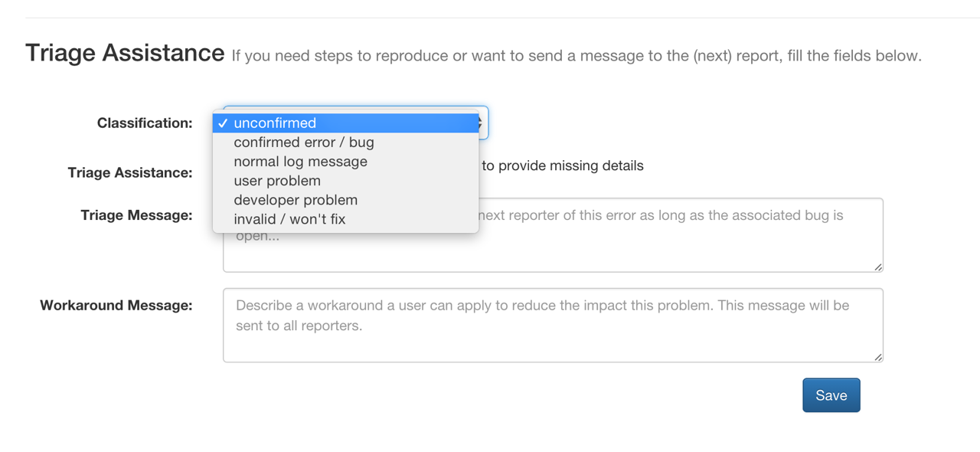Select the 'unconfirmed' classification option
Screen dimensions: 980x452
275,123
